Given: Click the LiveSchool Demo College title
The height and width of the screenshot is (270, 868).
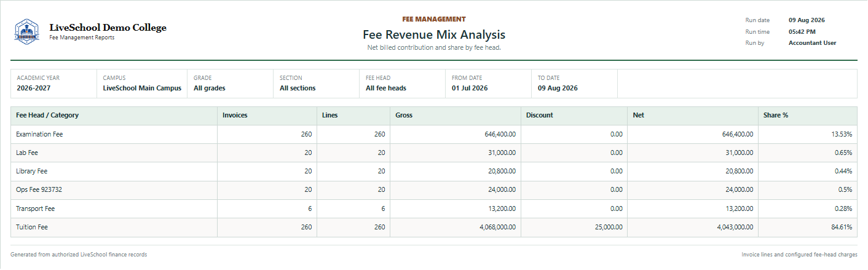Looking at the screenshot, I should coord(108,28).
